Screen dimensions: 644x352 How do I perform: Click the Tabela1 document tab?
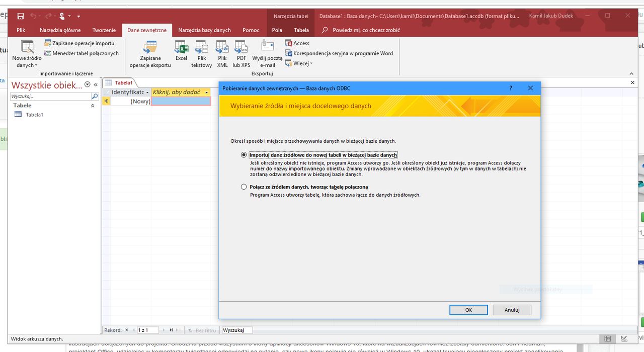coord(119,83)
